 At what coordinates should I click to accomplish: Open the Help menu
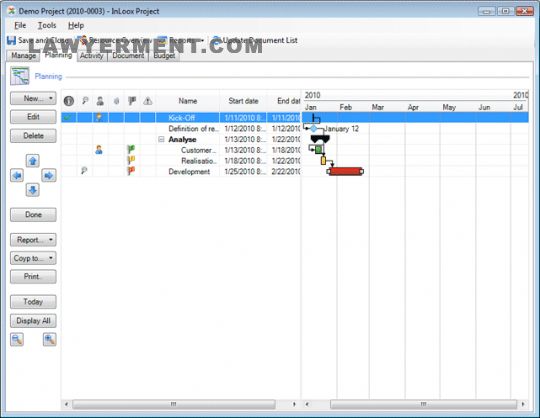pos(76,25)
